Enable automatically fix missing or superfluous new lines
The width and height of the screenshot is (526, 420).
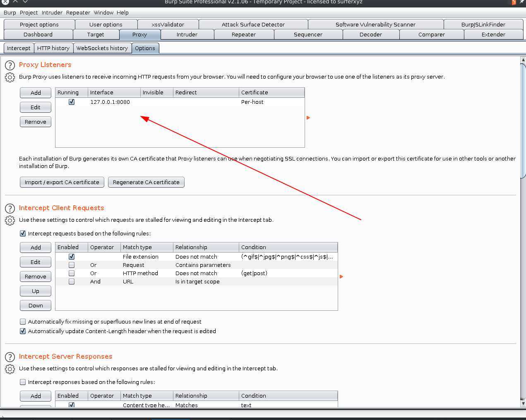[x=23, y=322]
